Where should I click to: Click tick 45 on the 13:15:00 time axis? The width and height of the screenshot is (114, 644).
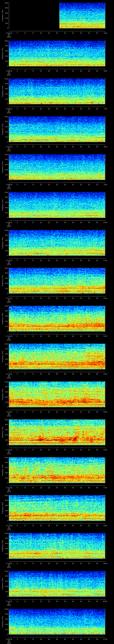tap(81, 450)
